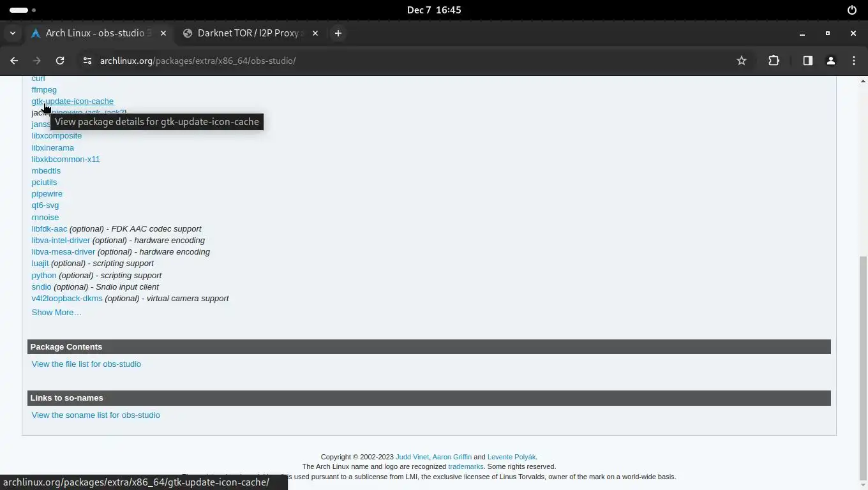Viewport: 868px width, 490px height.
Task: View the soname list for obs-studio
Action: click(x=96, y=415)
